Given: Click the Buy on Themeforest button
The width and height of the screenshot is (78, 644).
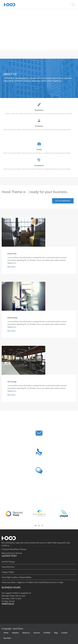Looking at the screenshot, I should point(63,201).
